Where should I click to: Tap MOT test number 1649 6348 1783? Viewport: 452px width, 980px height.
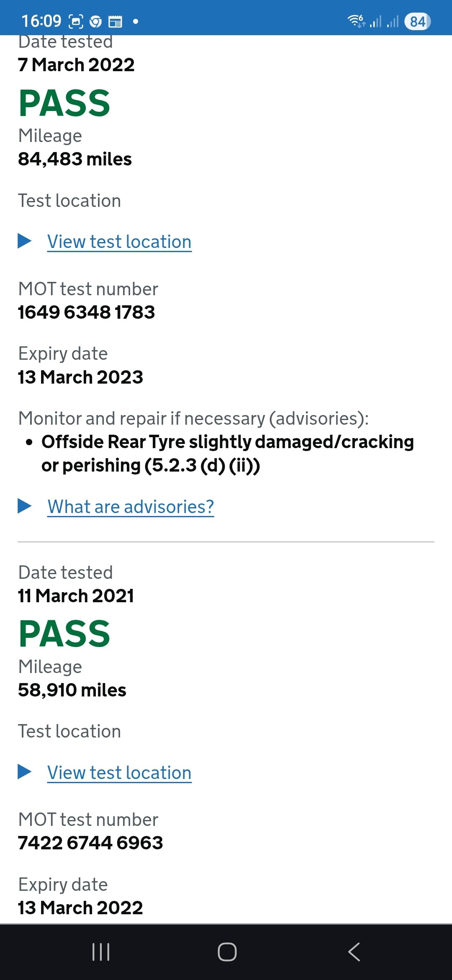click(86, 312)
